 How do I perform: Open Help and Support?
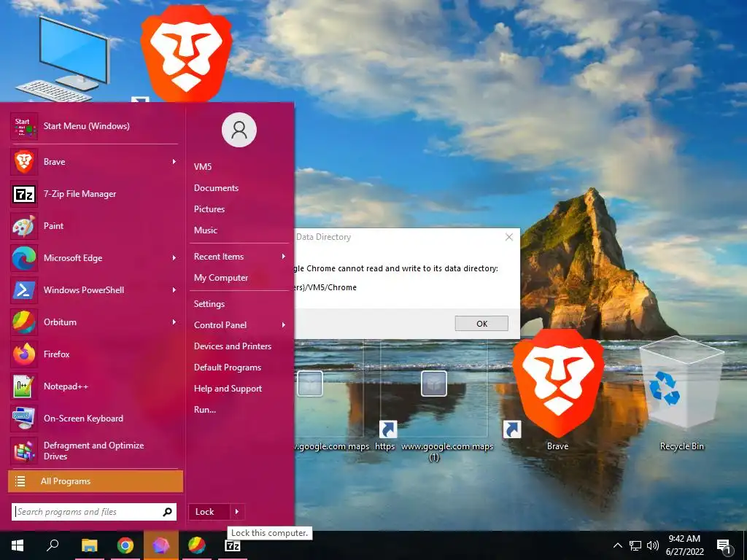click(x=228, y=389)
